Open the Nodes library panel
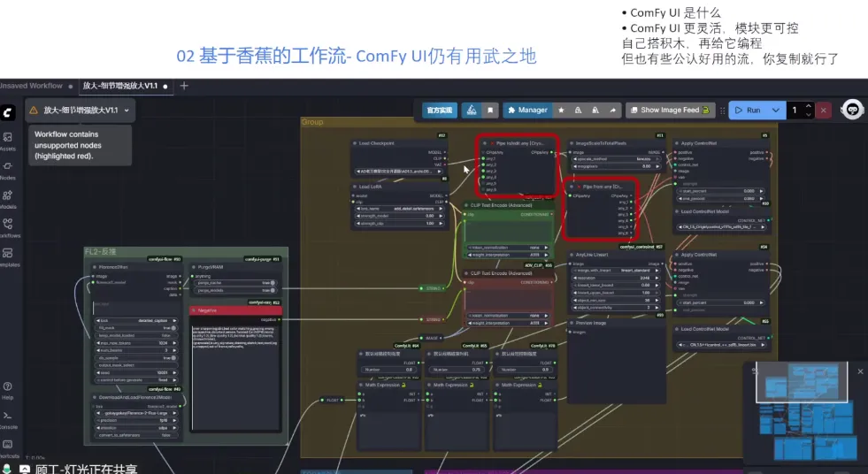The height and width of the screenshot is (474, 868). click(x=8, y=171)
